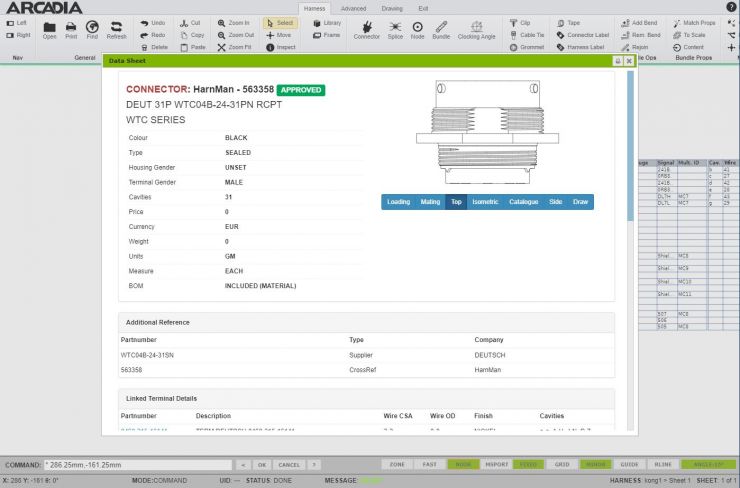Select the Paste tool
Screen dimensions: 740x488
click(x=193, y=47)
